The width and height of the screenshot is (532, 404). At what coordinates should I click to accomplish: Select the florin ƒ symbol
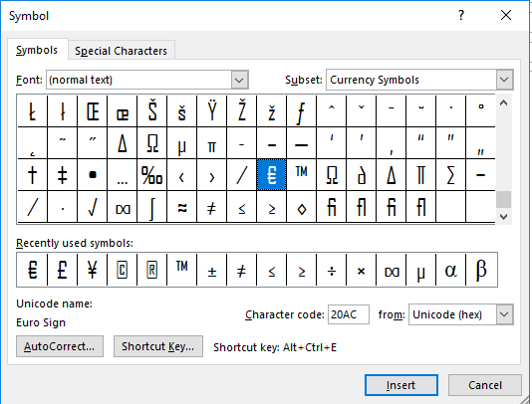click(x=301, y=111)
